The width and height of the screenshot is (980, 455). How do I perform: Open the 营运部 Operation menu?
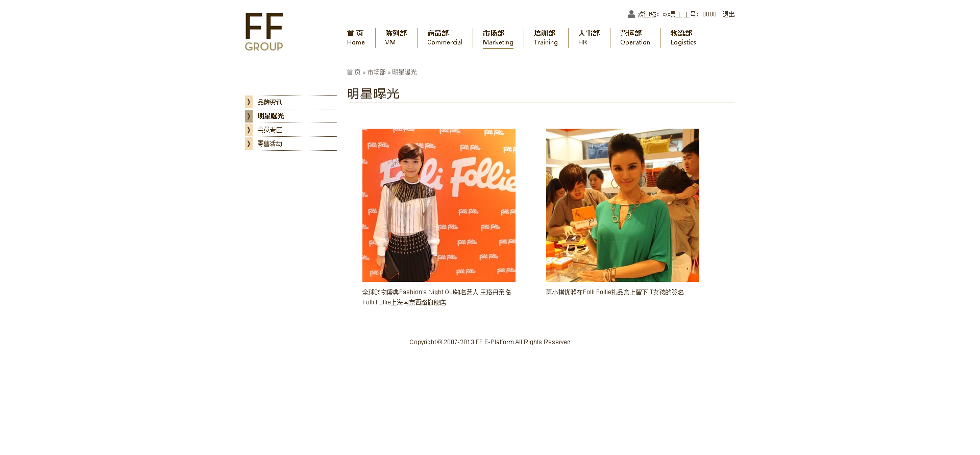pos(635,38)
